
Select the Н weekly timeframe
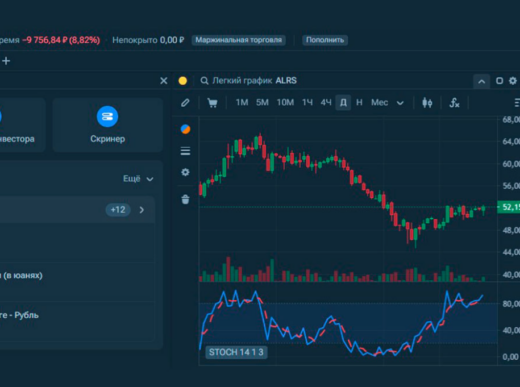point(359,102)
